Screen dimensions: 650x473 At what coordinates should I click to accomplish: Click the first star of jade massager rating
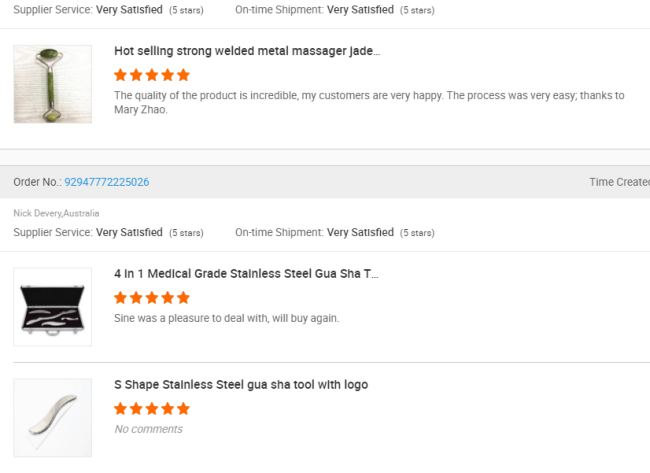click(x=121, y=75)
